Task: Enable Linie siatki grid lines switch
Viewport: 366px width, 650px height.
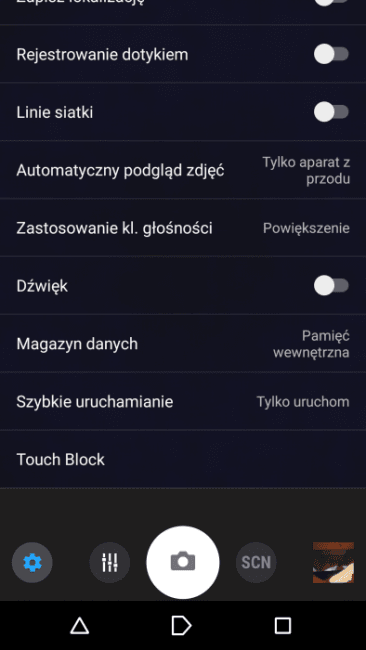Action: tap(331, 112)
